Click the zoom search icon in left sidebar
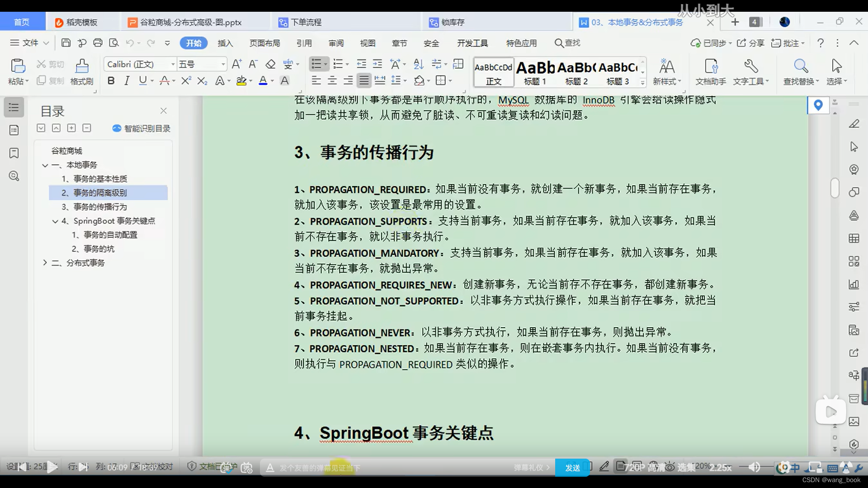Screen dimensions: 868x488 [14, 176]
